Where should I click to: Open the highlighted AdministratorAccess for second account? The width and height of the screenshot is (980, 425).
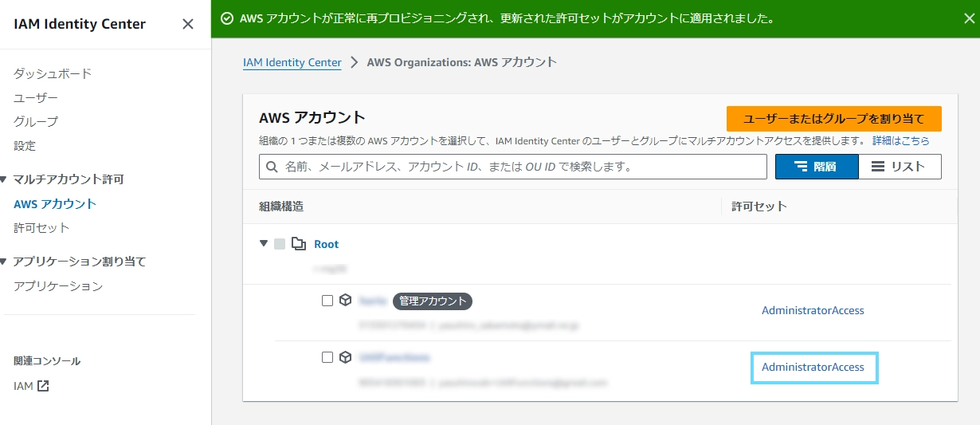point(813,367)
